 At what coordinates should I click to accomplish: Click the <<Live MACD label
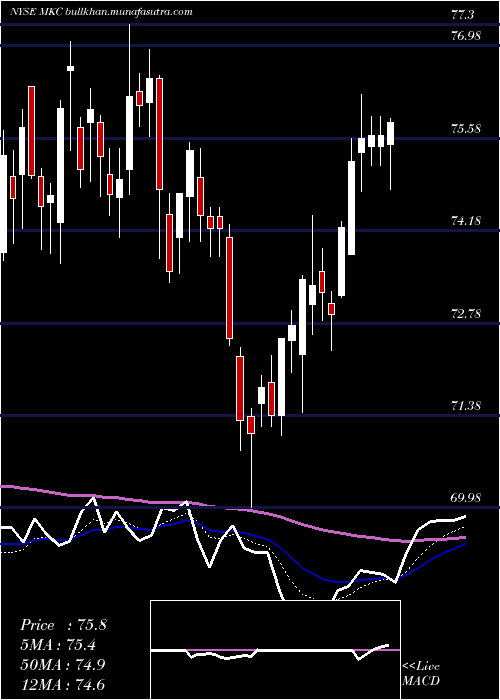[421, 674]
